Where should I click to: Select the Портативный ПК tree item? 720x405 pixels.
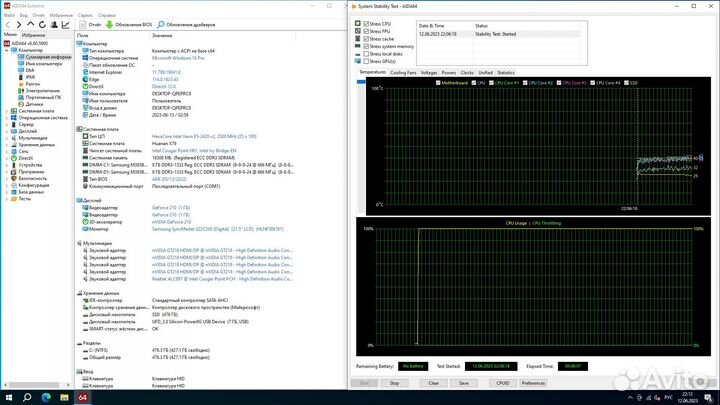click(x=43, y=97)
